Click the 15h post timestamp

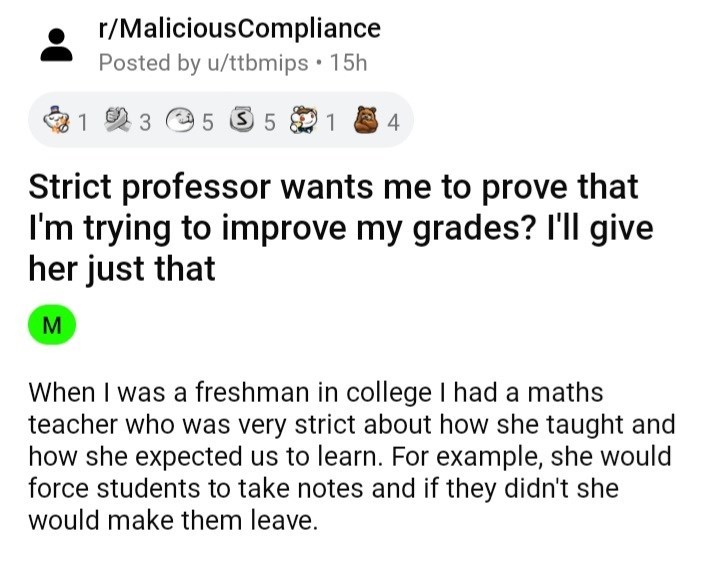348,62
